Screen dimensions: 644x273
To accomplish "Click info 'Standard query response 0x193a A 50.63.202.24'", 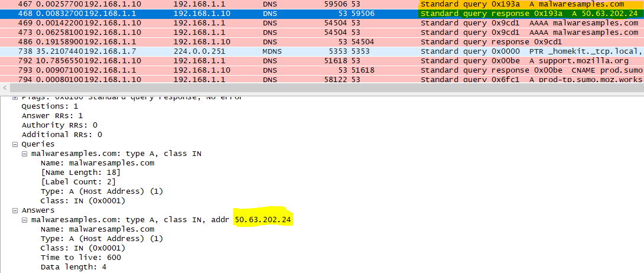I will (529, 14).
